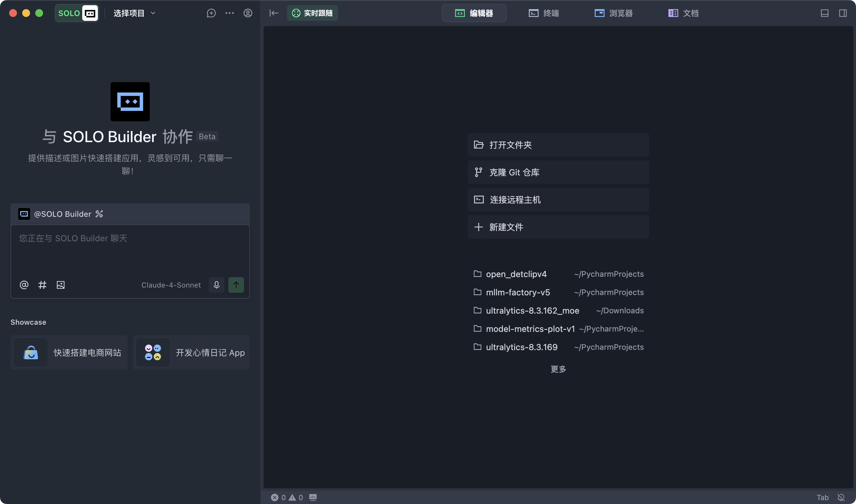Toggle the right side panel layout icon
Screen dimensions: 856x504
(843, 13)
